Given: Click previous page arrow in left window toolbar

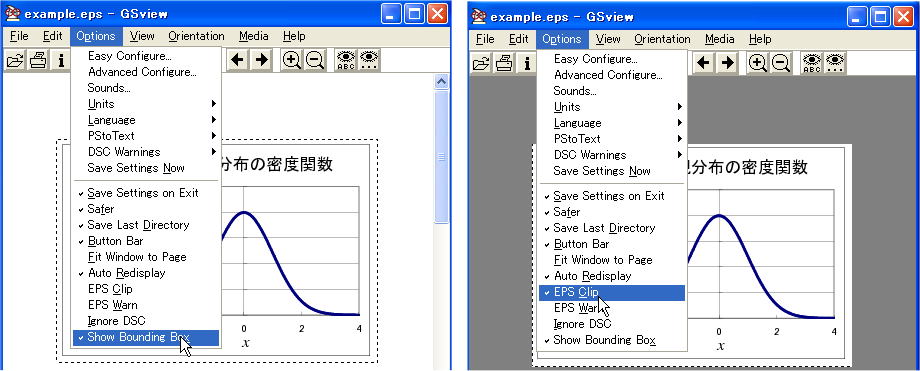Looking at the screenshot, I should coord(238,60).
